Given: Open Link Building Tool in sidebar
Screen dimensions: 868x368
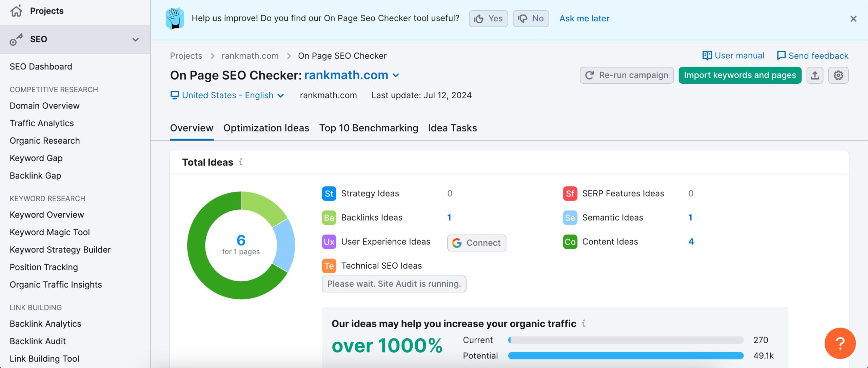Looking at the screenshot, I should [44, 359].
